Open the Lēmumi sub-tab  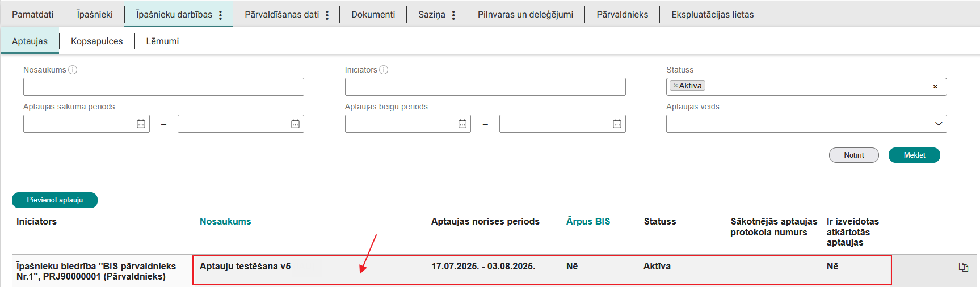point(162,41)
